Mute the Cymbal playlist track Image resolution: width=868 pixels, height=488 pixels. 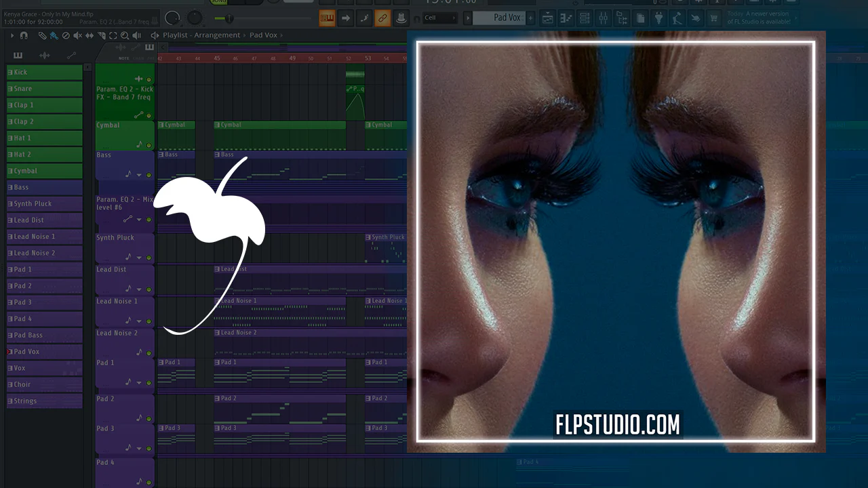(x=149, y=145)
